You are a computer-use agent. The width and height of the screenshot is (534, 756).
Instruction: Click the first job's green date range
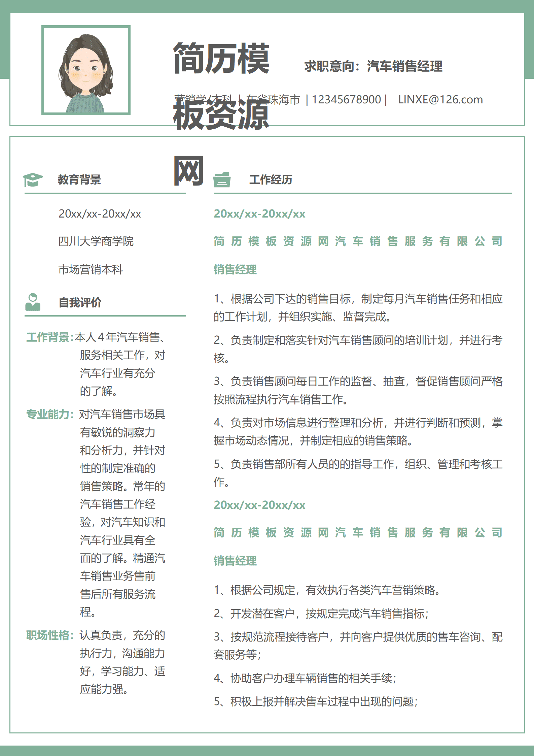point(259,213)
